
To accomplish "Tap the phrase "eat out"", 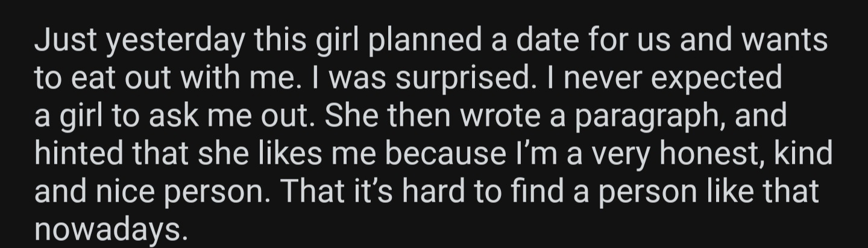I will (110, 79).
